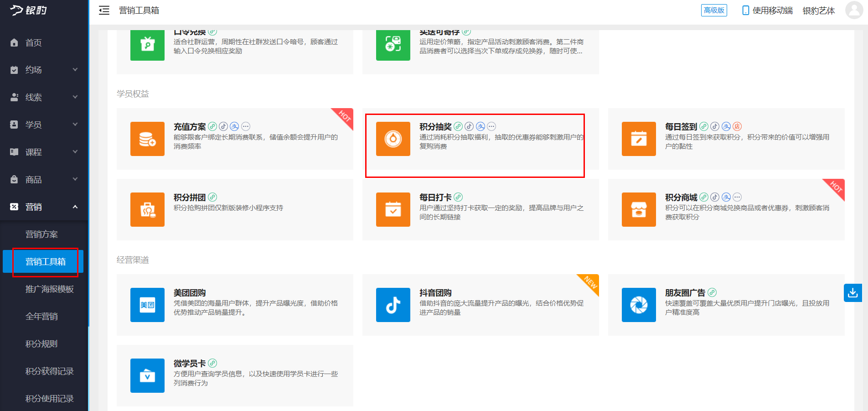Click the 店 store channel icon beside 每日签到
This screenshot has width=868, height=411.
tap(737, 126)
